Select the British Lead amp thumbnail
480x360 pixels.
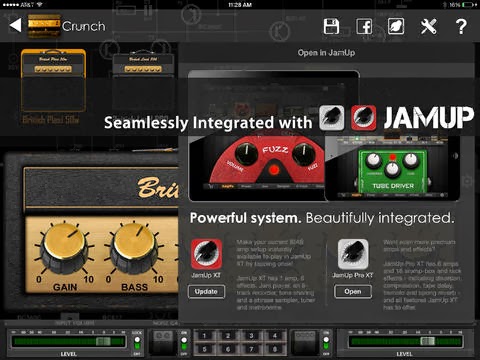click(x=143, y=81)
